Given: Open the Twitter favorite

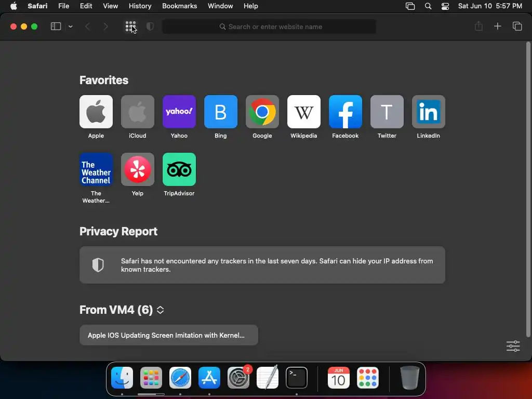Looking at the screenshot, I should tap(387, 112).
